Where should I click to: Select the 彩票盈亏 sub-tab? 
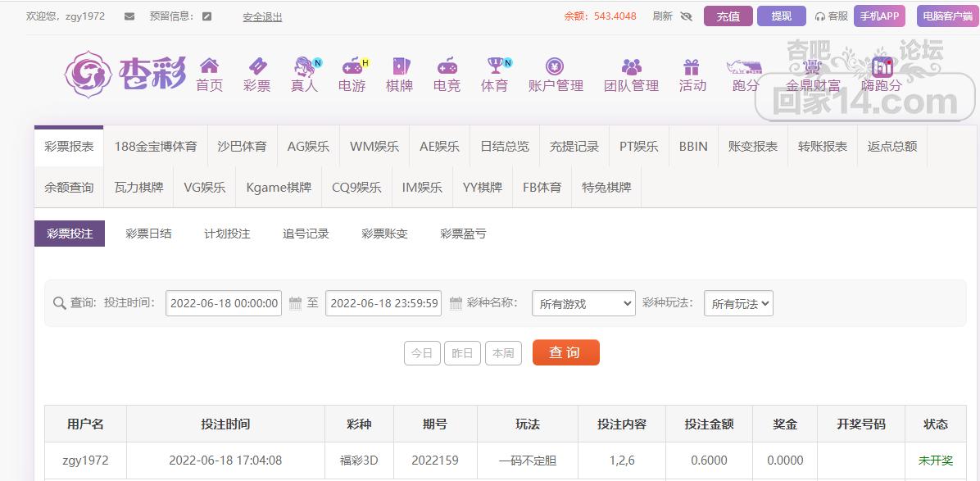463,234
